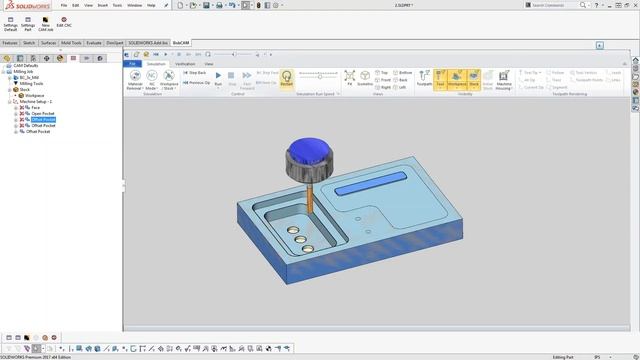Select the Front view

(383, 80)
